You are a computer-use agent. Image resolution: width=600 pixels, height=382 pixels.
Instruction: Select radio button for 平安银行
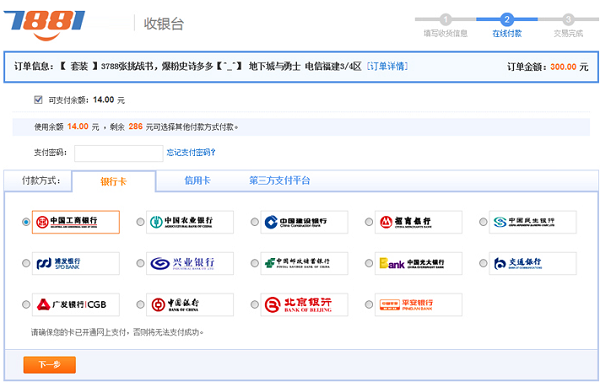(x=369, y=305)
